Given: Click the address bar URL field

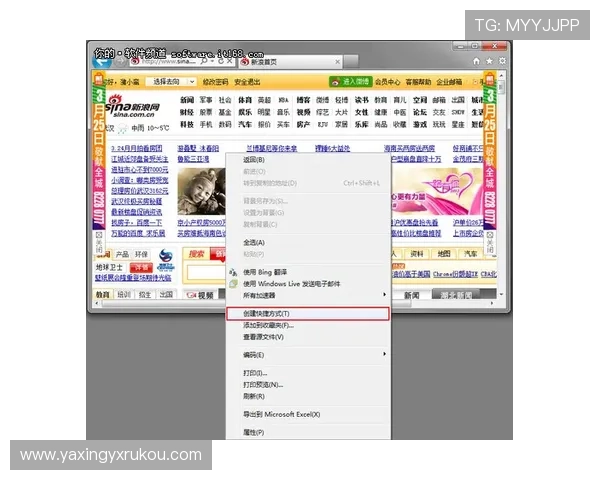Looking at the screenshot, I should [x=171, y=61].
